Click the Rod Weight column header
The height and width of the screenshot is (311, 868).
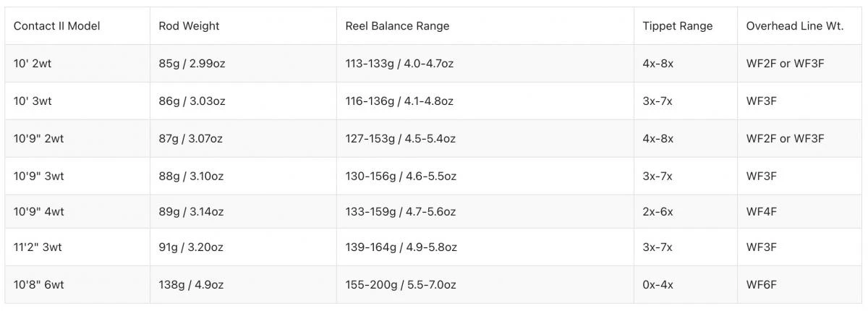(189, 26)
